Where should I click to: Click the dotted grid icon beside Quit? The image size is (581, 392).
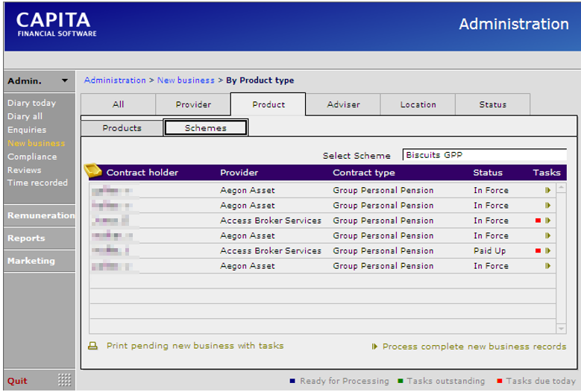(64, 380)
